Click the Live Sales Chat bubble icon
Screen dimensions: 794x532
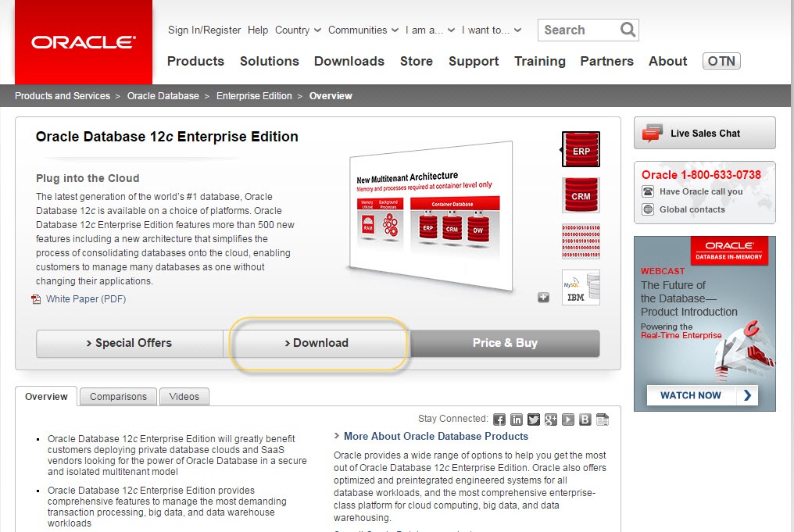coord(653,133)
